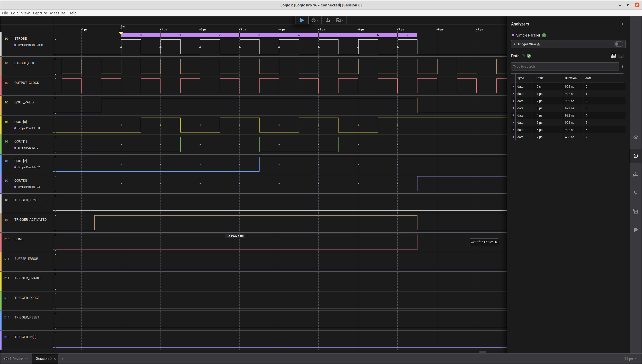Click the measurement tool in top toolbar

pyautogui.click(x=327, y=20)
